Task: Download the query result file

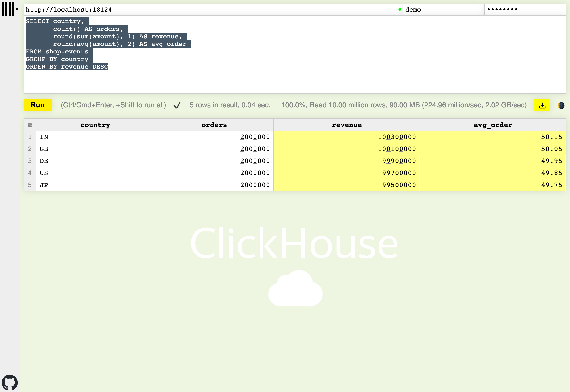Action: tap(542, 105)
